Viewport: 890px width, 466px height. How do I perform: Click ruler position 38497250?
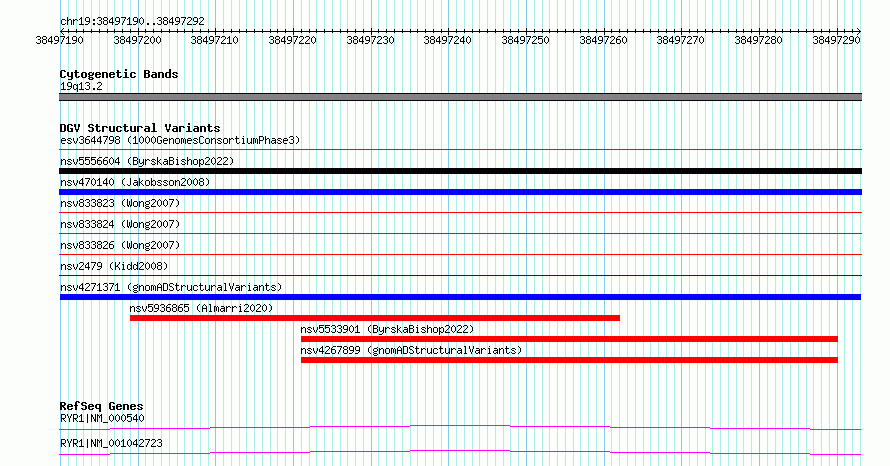tap(525, 40)
